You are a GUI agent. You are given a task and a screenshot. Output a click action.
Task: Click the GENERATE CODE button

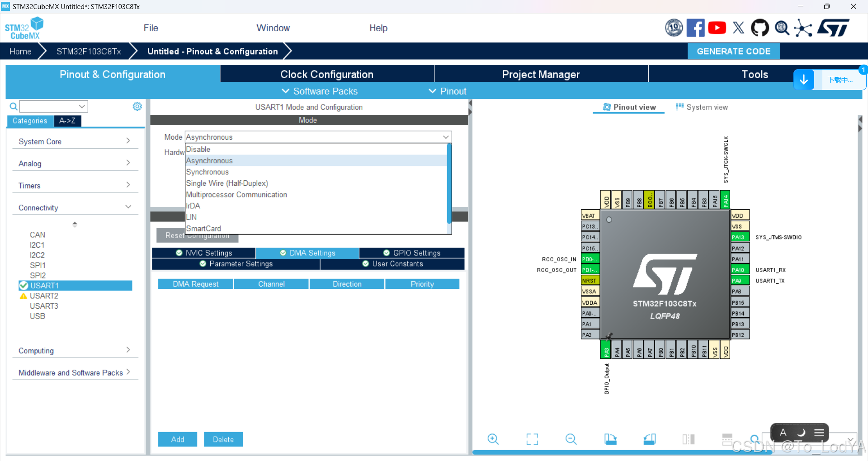coord(733,51)
